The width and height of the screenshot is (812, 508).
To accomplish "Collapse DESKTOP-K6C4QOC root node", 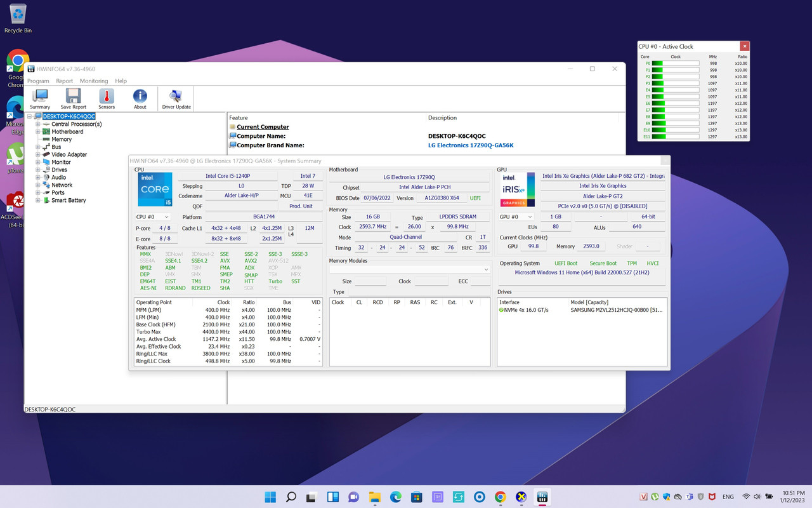I will (29, 116).
